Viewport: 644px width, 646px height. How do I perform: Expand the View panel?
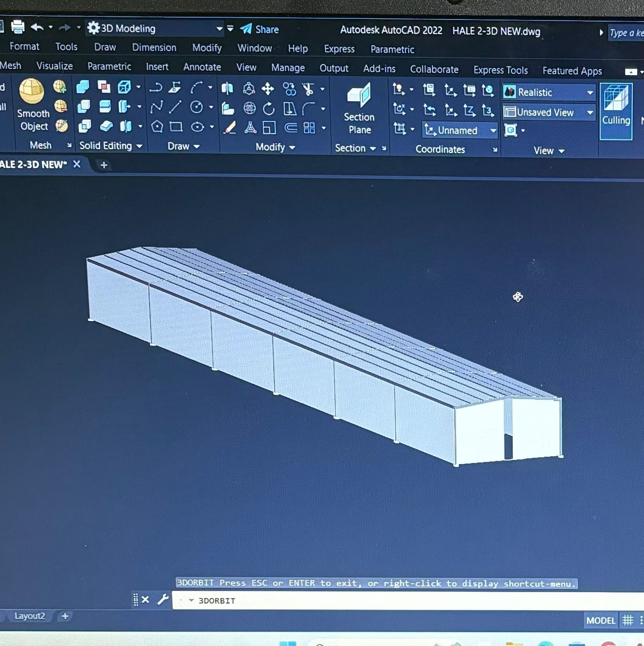pyautogui.click(x=549, y=151)
